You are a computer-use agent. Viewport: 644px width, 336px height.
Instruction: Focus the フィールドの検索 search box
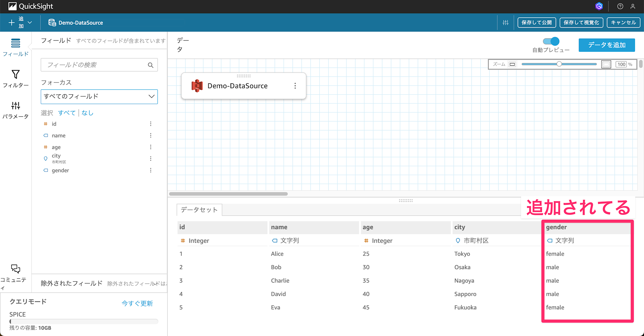click(x=99, y=65)
